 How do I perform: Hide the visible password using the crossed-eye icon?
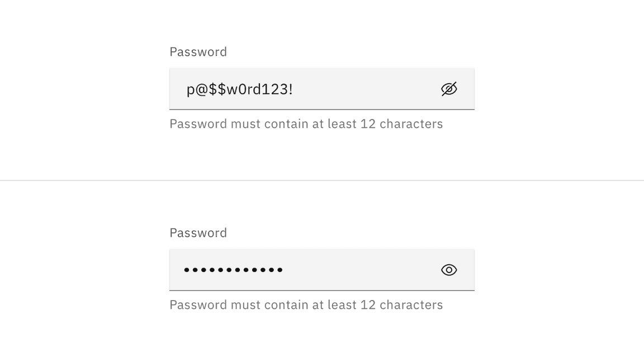(x=449, y=89)
